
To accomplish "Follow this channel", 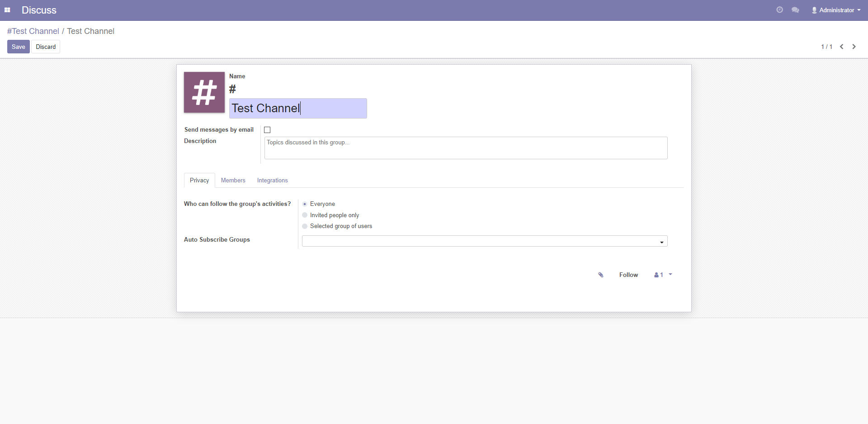I will [628, 275].
